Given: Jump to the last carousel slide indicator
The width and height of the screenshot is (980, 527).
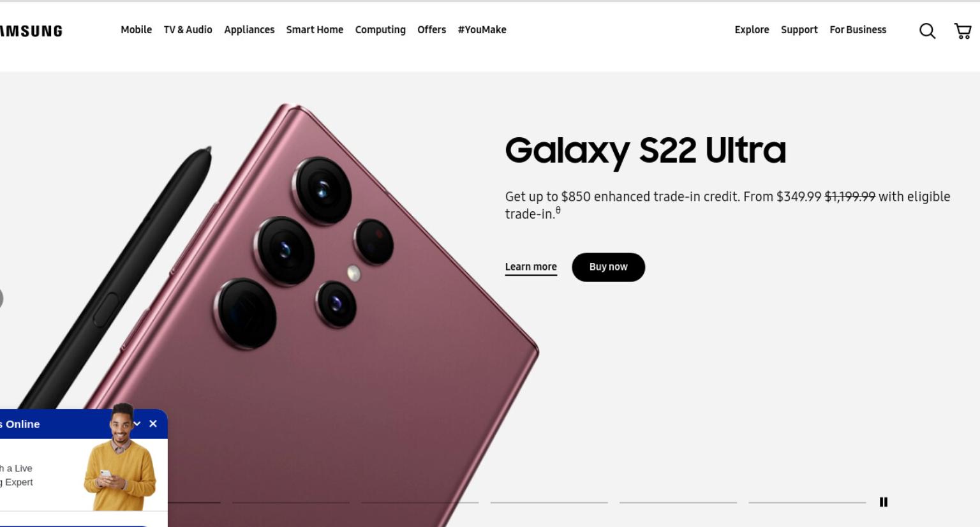Looking at the screenshot, I should (x=807, y=502).
